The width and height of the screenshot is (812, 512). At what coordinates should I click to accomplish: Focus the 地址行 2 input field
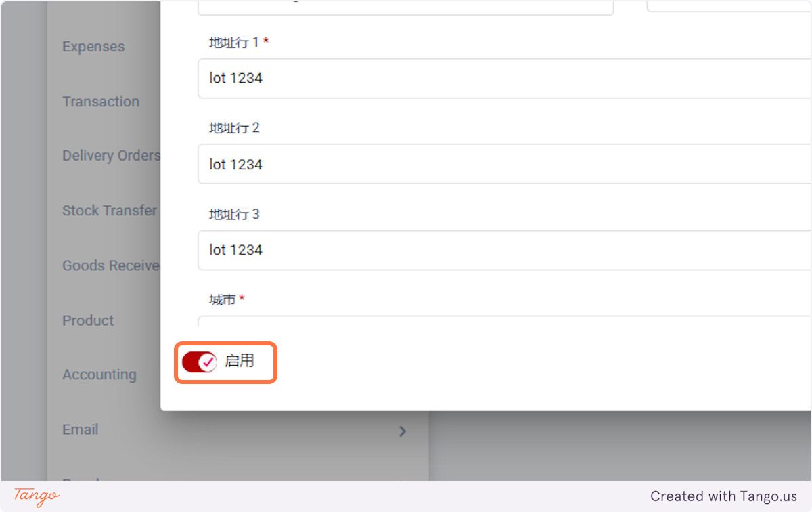(x=504, y=164)
